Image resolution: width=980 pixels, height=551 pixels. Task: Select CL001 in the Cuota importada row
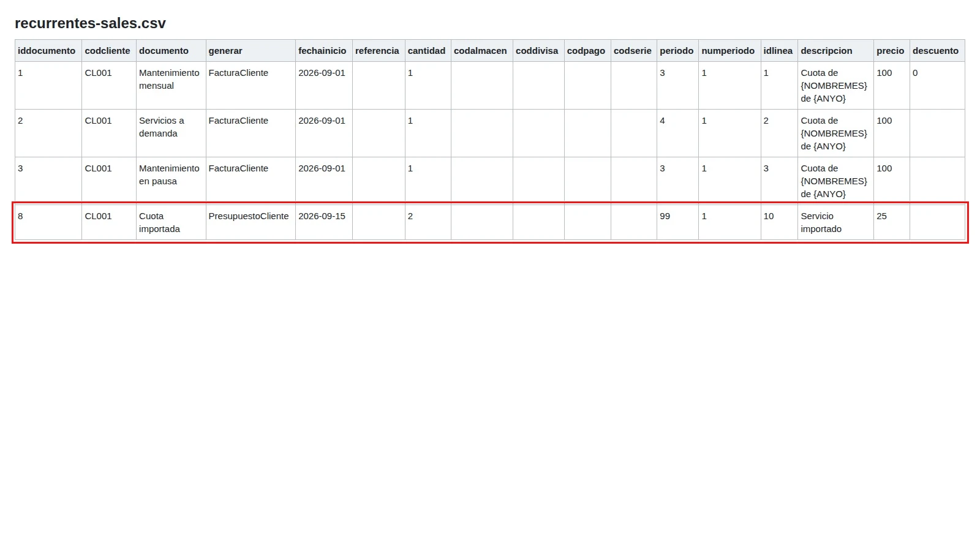point(109,222)
